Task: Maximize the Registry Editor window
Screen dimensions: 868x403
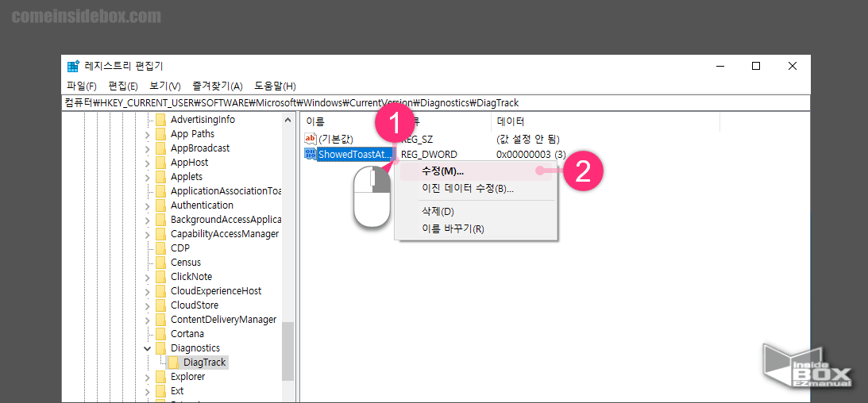Action: pyautogui.click(x=755, y=67)
